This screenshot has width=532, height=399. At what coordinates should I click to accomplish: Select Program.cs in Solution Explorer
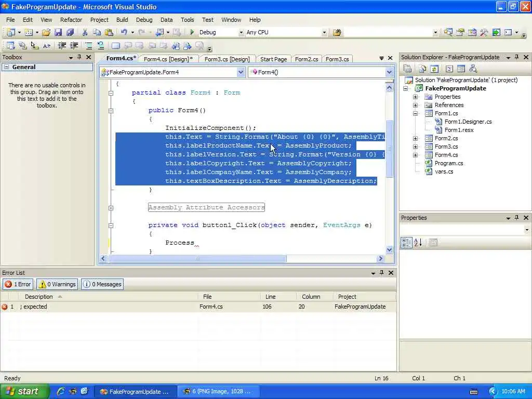coord(448,163)
